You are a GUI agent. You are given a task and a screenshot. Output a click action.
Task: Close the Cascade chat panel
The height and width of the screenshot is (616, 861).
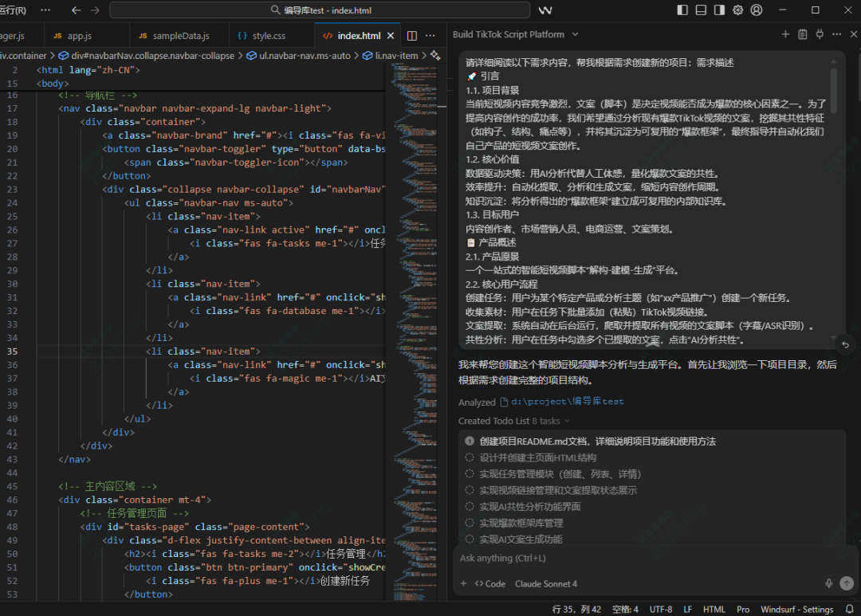(x=853, y=34)
